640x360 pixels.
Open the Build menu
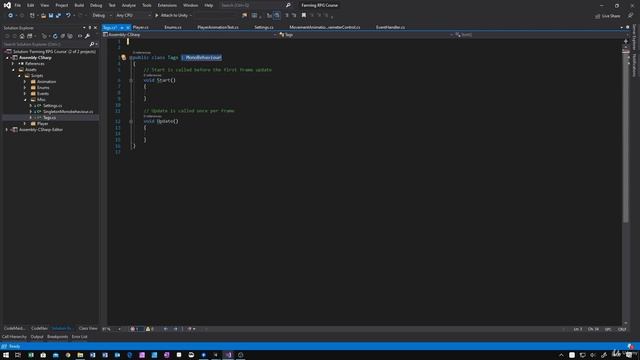pos(79,5)
